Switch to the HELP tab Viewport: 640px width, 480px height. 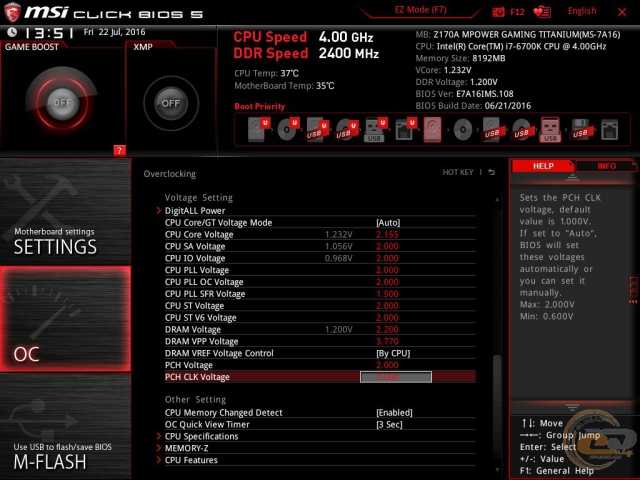point(543,166)
